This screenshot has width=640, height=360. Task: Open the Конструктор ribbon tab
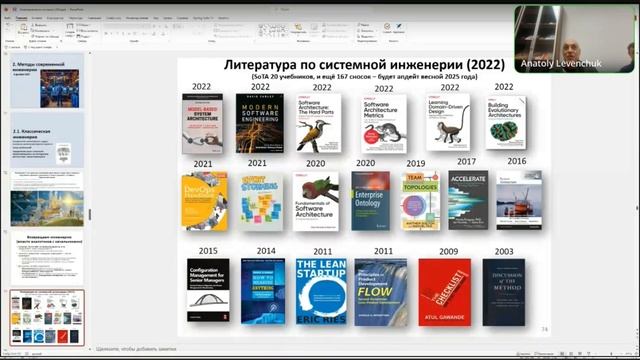coord(55,18)
